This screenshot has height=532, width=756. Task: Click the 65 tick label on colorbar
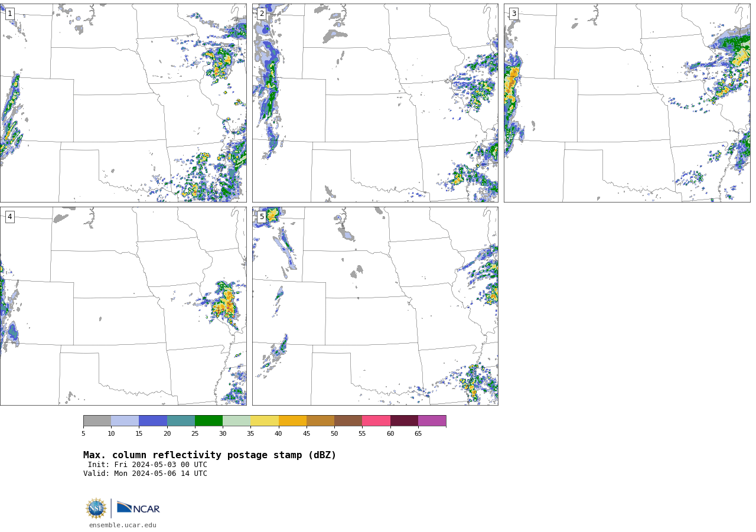418,434
